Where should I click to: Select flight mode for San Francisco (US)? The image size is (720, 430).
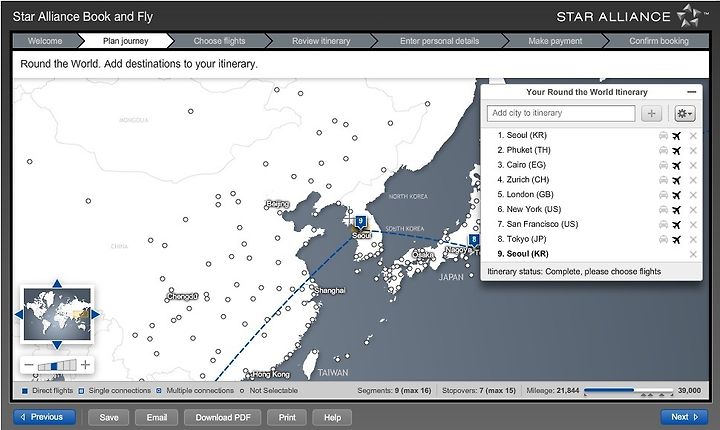676,225
